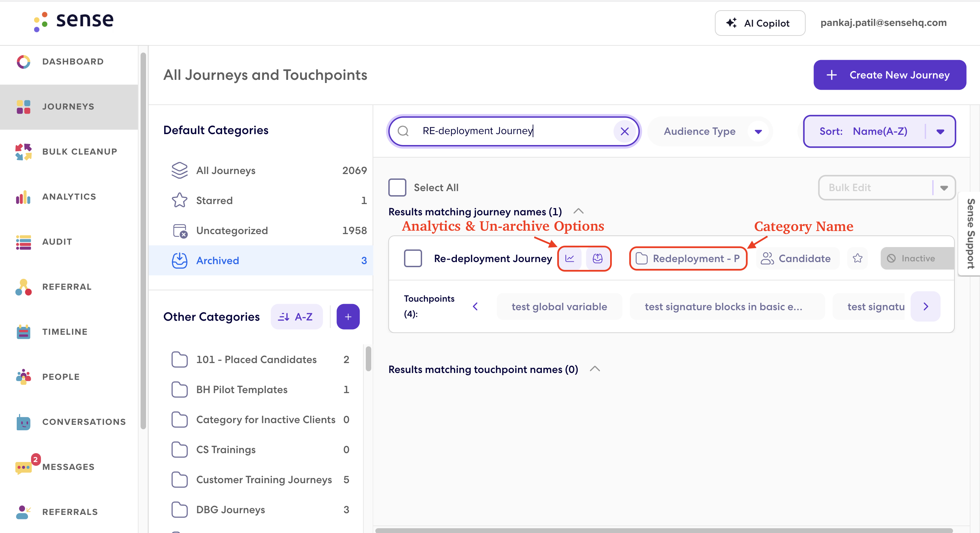Screen dimensions: 980x533
Task: Open the Timeline calendar icon
Action: 23,332
